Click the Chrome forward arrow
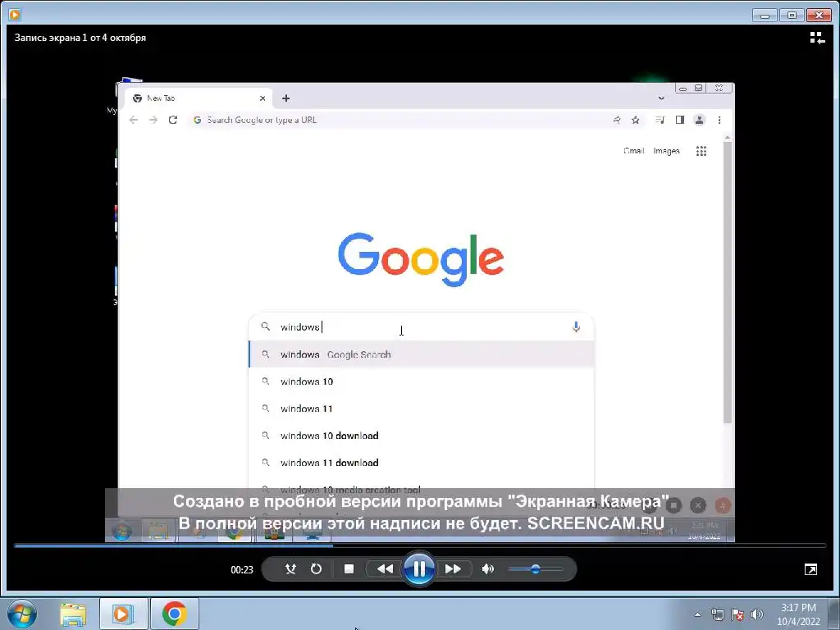This screenshot has height=630, width=840. [x=153, y=120]
